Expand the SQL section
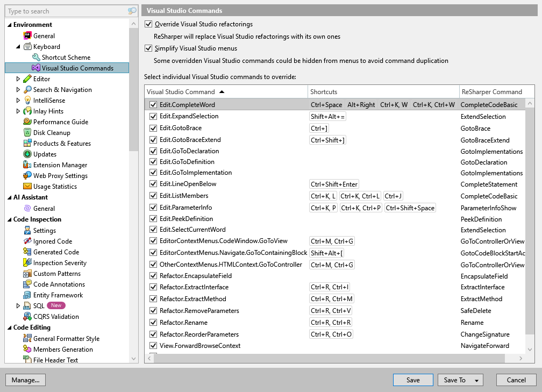This screenshot has height=392, width=542. [x=17, y=305]
